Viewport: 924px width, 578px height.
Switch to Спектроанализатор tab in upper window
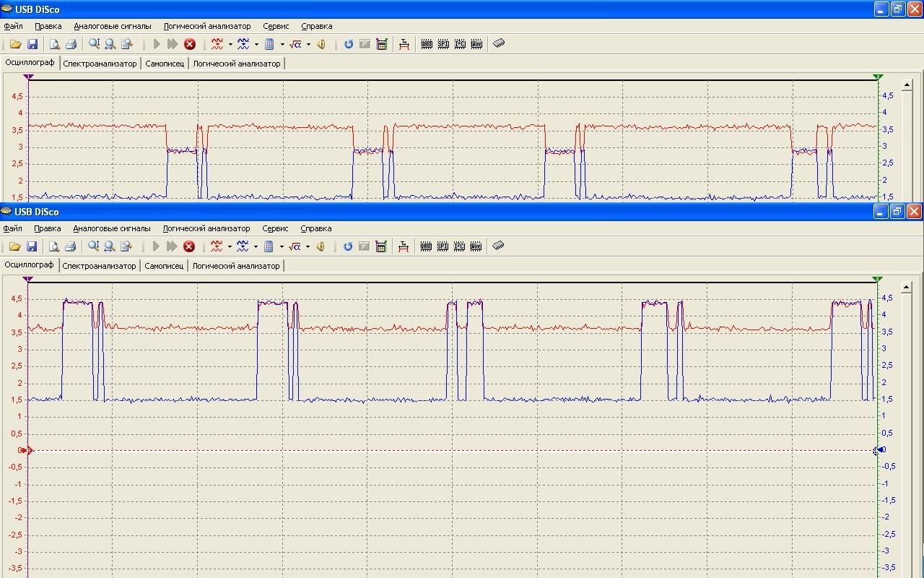pos(100,64)
